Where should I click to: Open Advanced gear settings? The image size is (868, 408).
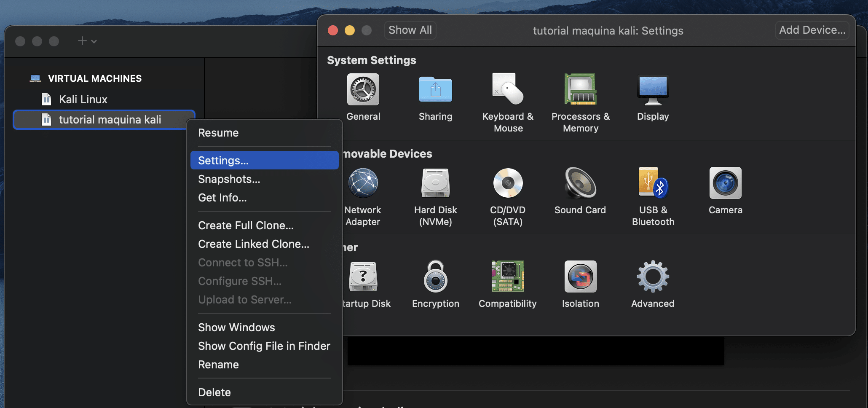(653, 277)
